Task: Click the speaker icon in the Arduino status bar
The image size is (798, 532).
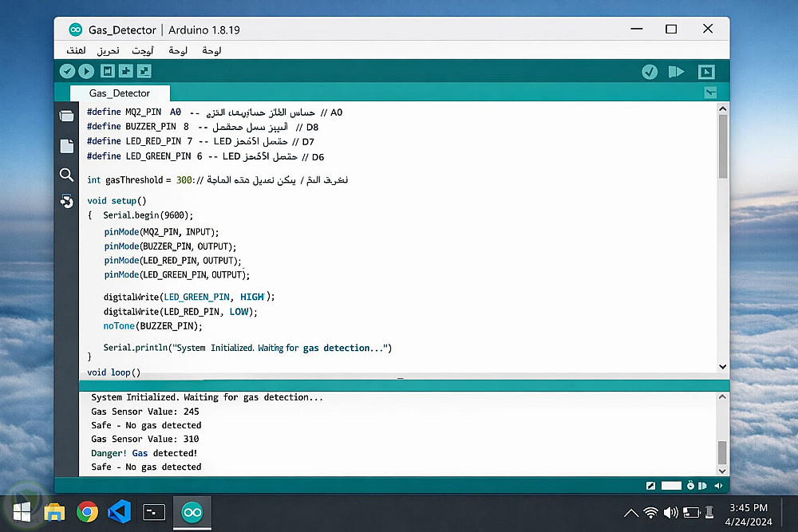Action: click(719, 486)
